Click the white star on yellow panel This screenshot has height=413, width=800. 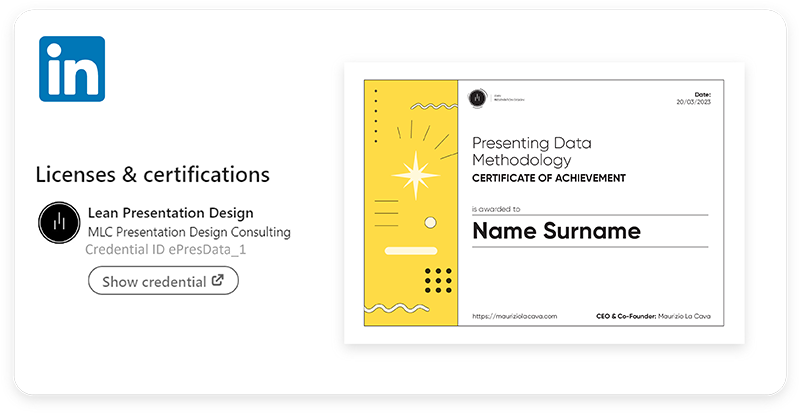tap(416, 175)
